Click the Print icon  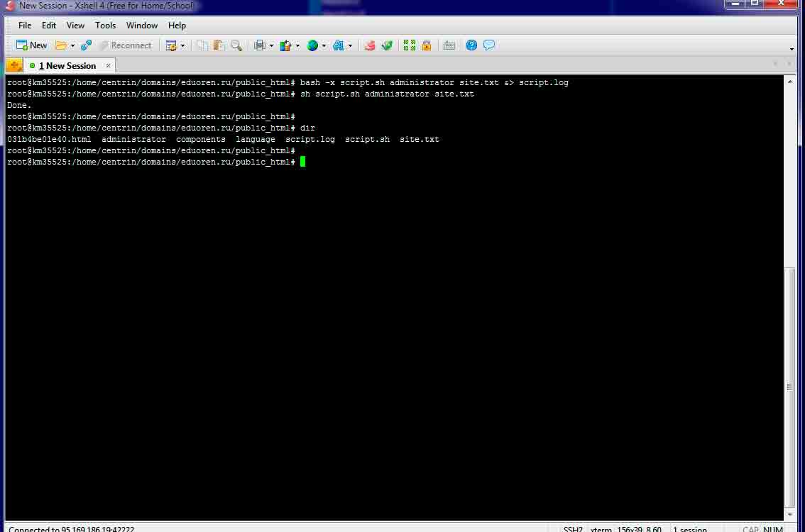coord(260,45)
